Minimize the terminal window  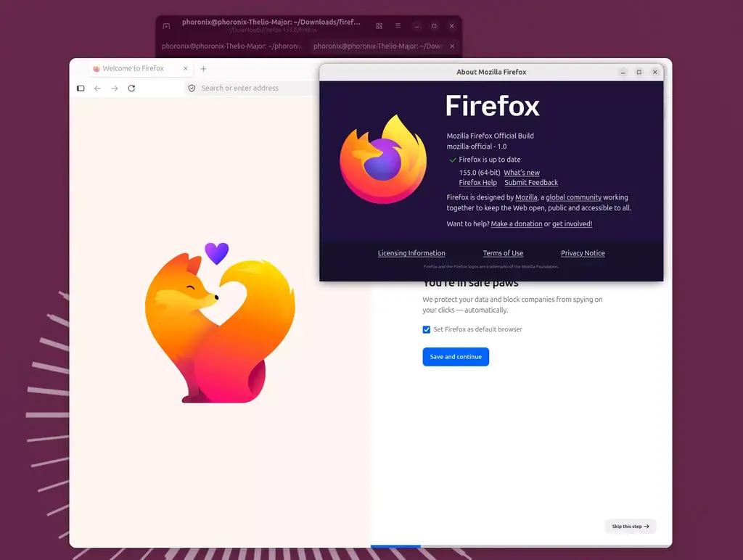pyautogui.click(x=417, y=26)
